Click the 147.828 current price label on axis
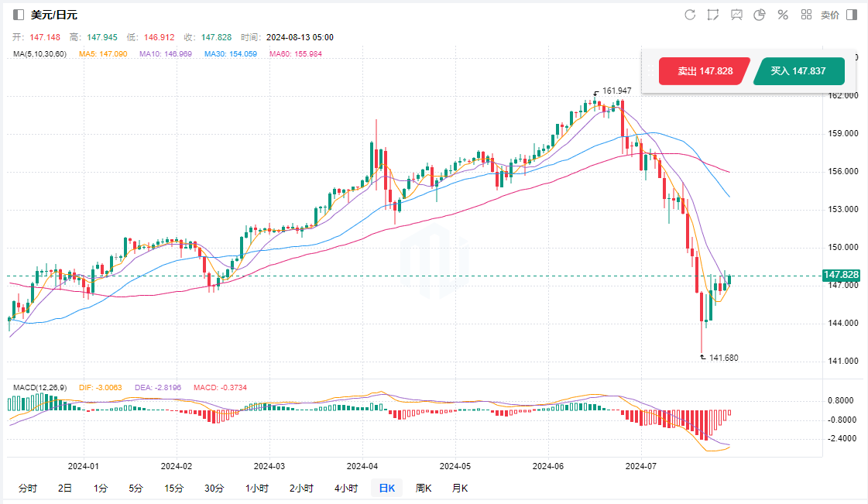Screen dimensions: 868x504 [x=841, y=276]
